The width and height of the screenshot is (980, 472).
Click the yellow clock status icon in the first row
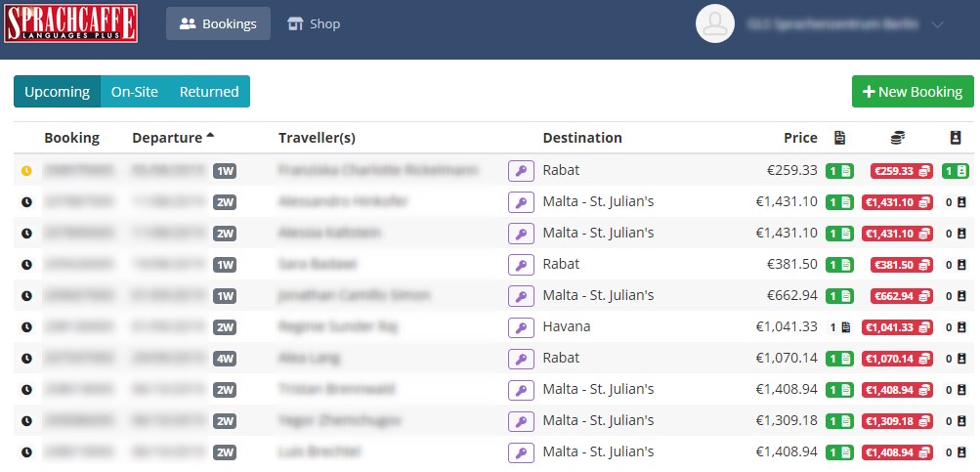26,171
